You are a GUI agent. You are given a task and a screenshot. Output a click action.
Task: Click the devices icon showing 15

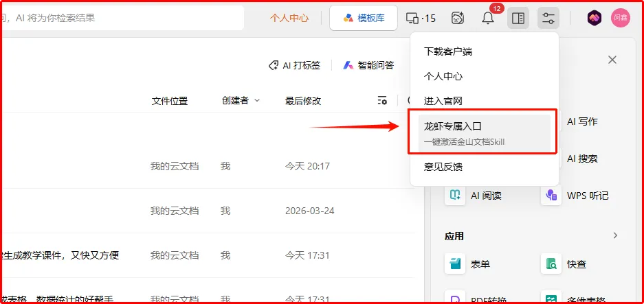pos(421,18)
